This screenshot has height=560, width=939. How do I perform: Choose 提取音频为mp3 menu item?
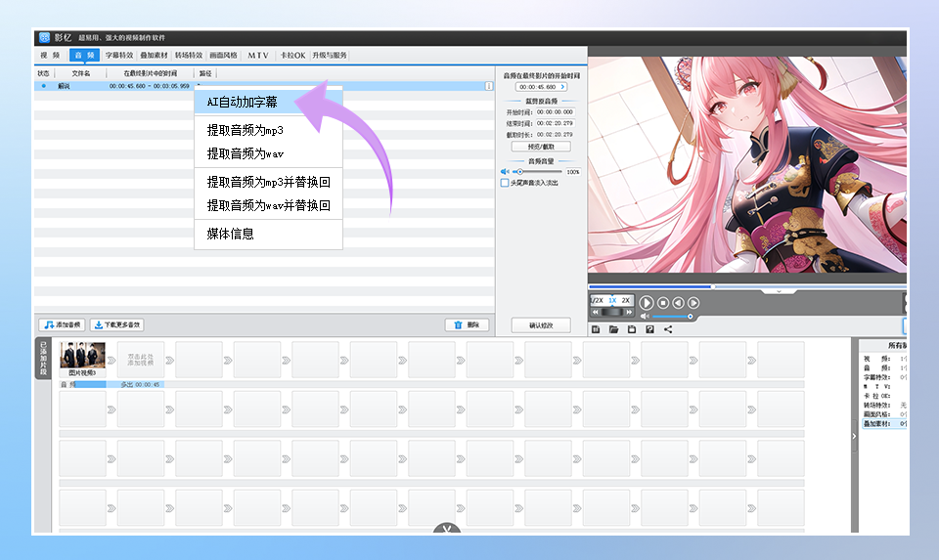click(268, 130)
